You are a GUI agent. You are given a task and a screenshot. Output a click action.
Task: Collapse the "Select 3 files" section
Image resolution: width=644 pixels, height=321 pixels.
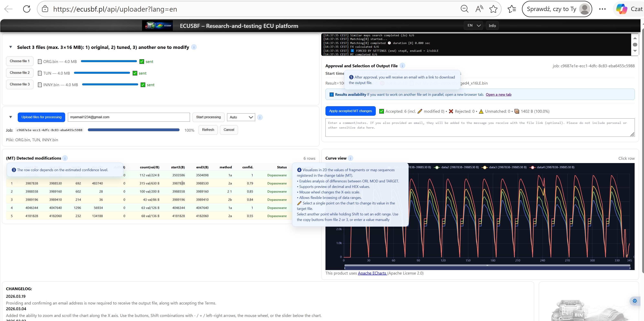pos(11,47)
